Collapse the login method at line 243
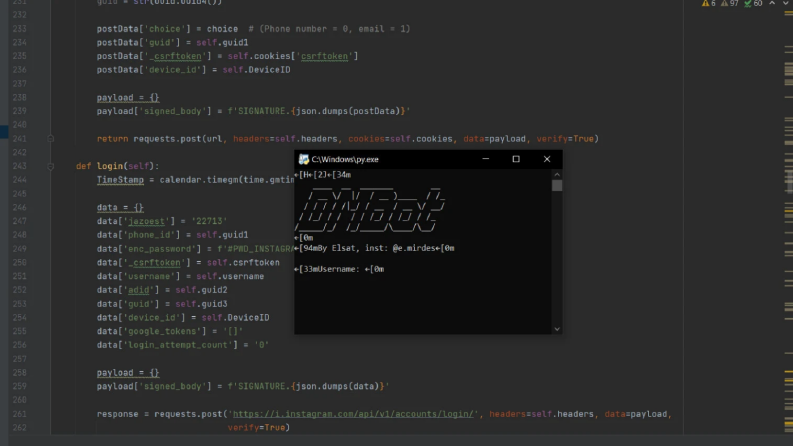 (x=51, y=166)
